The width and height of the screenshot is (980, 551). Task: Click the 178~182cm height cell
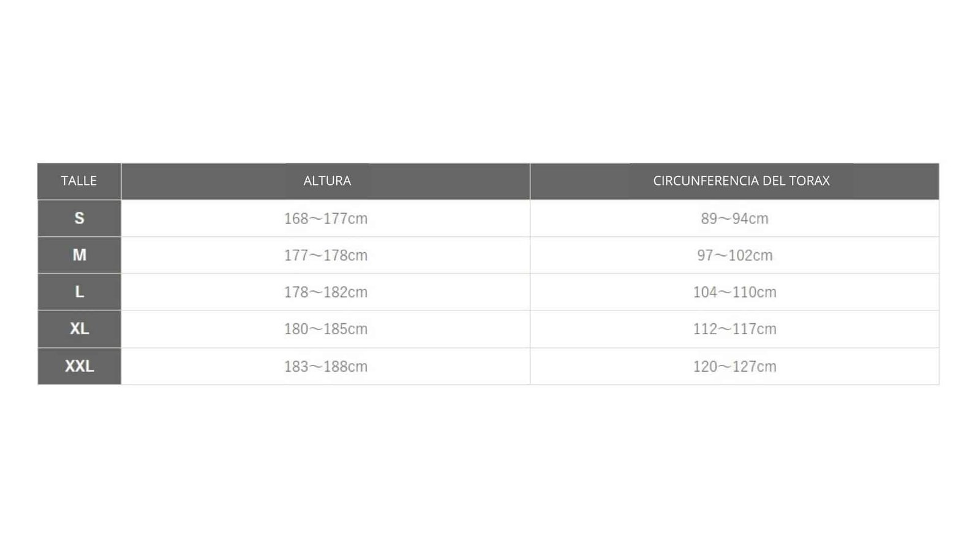pyautogui.click(x=326, y=292)
